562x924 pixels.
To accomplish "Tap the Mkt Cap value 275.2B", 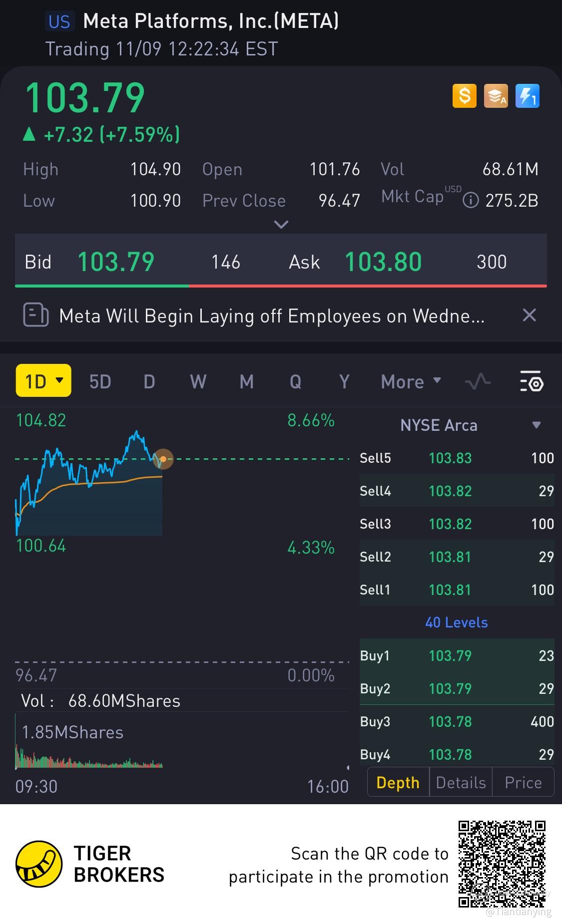I will click(x=512, y=201).
